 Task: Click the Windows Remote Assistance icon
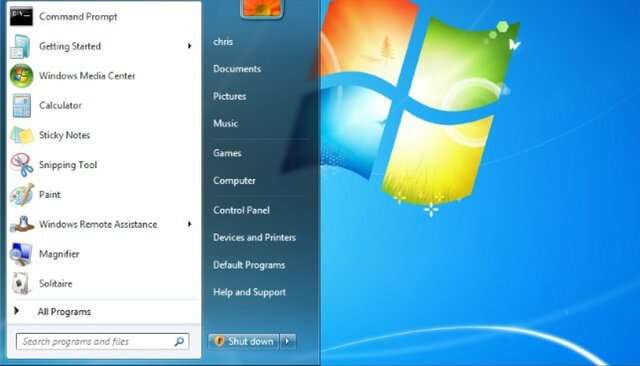coord(22,224)
